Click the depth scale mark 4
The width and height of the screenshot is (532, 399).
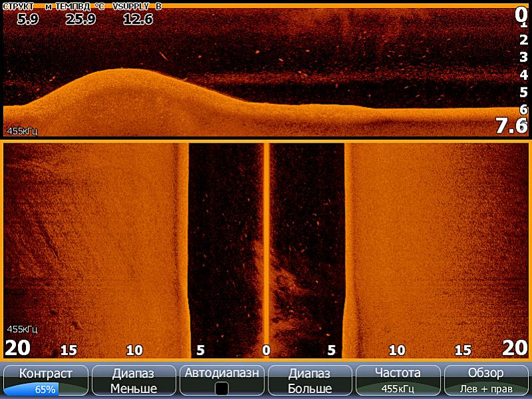(524, 75)
